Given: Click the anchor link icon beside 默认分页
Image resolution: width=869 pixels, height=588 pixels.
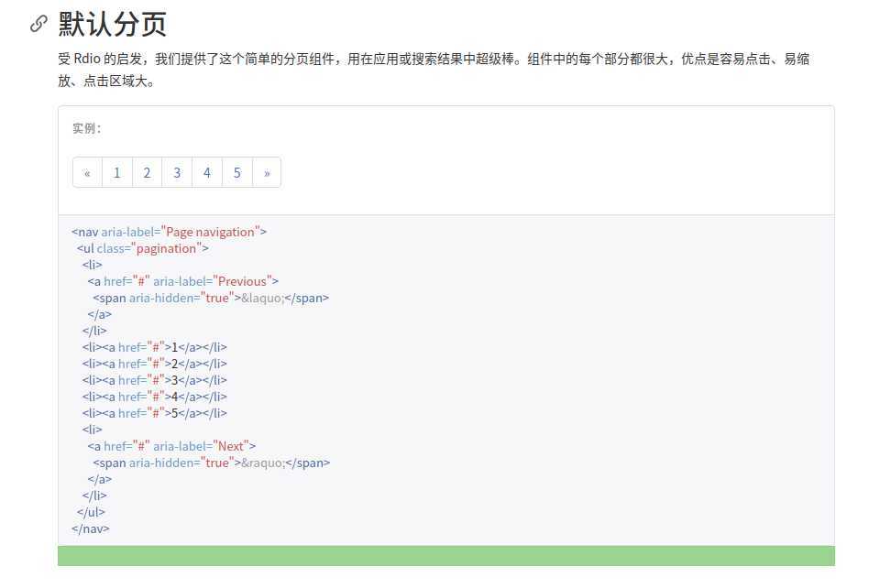Looking at the screenshot, I should click(38, 24).
